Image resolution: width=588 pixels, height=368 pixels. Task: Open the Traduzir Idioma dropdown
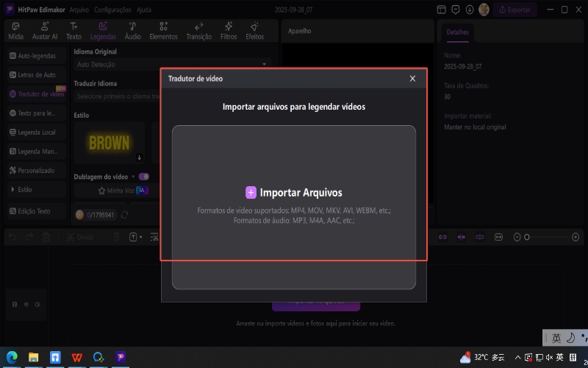pos(117,96)
